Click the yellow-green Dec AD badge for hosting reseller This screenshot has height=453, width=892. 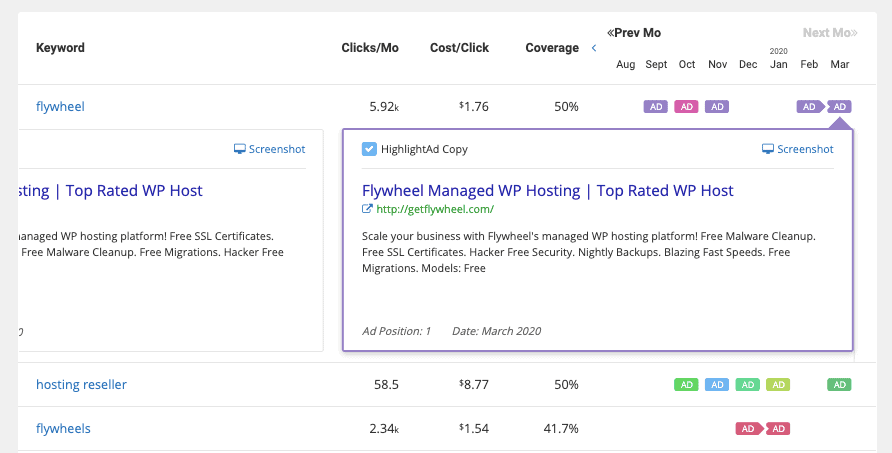pyautogui.click(x=778, y=385)
